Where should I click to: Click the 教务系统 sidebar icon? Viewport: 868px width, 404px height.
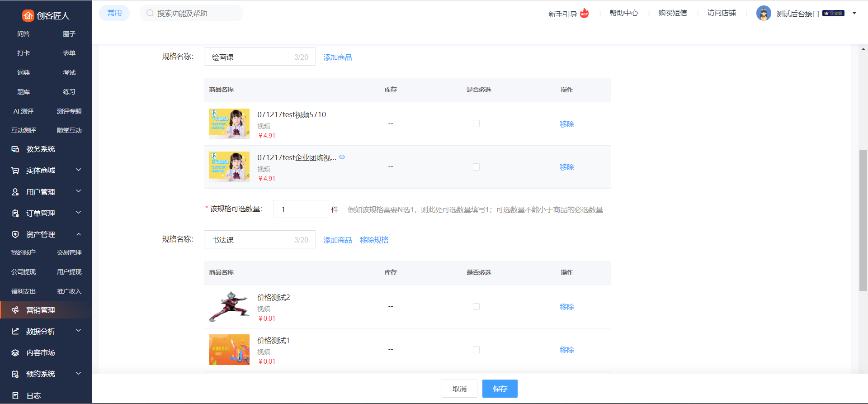pos(15,149)
